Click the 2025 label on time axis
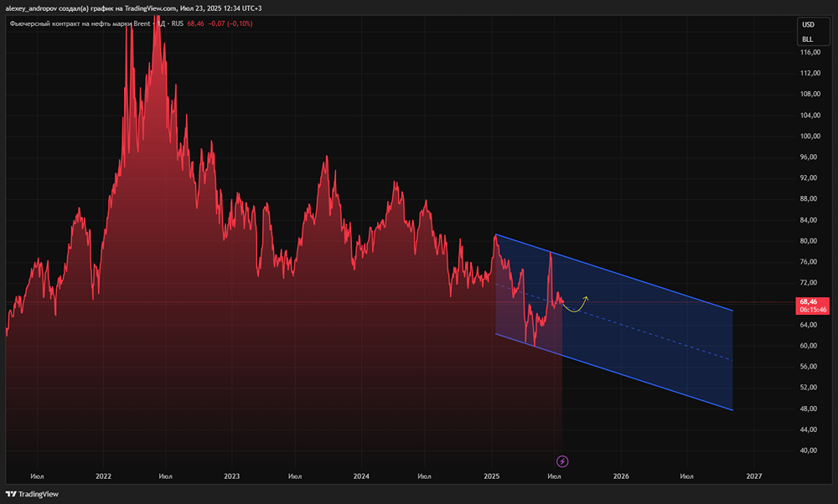This screenshot has height=504, width=838. point(491,476)
